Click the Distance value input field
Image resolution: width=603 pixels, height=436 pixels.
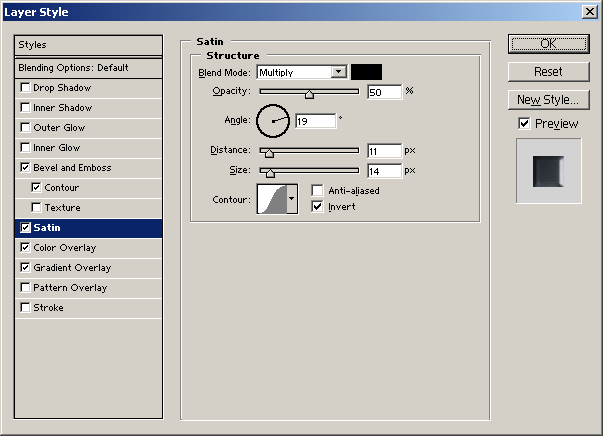point(383,151)
